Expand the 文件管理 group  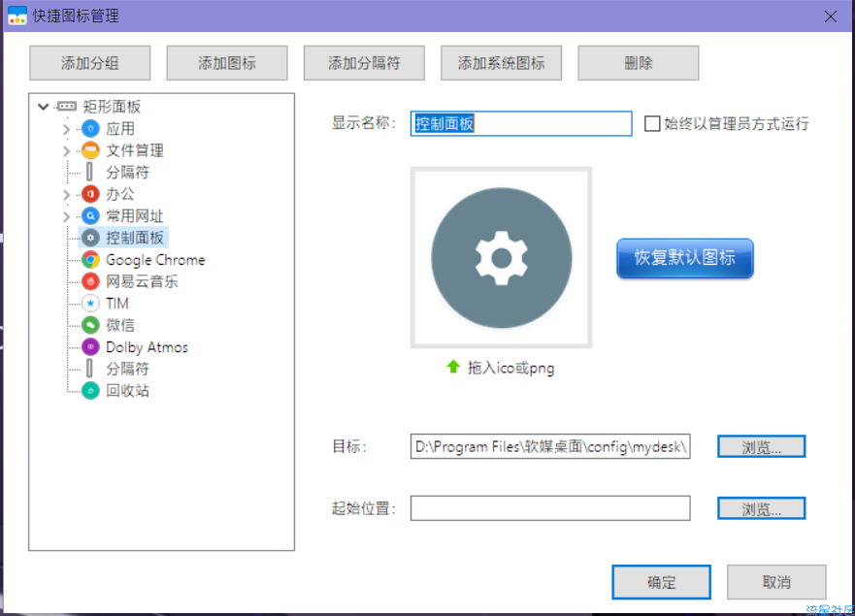coord(67,151)
